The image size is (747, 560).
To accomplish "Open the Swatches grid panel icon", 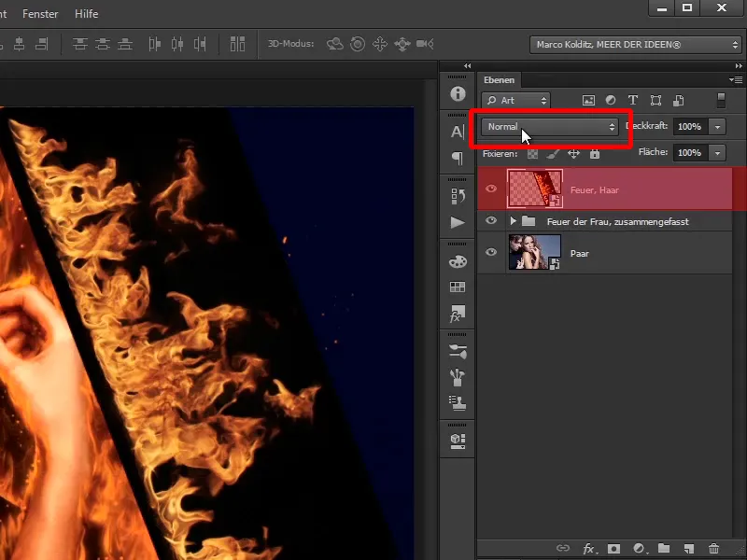I will point(458,287).
